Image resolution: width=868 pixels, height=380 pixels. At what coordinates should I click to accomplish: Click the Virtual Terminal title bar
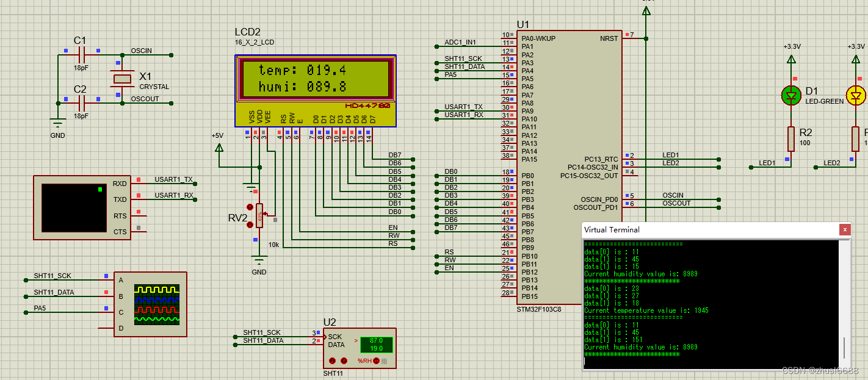(702, 230)
